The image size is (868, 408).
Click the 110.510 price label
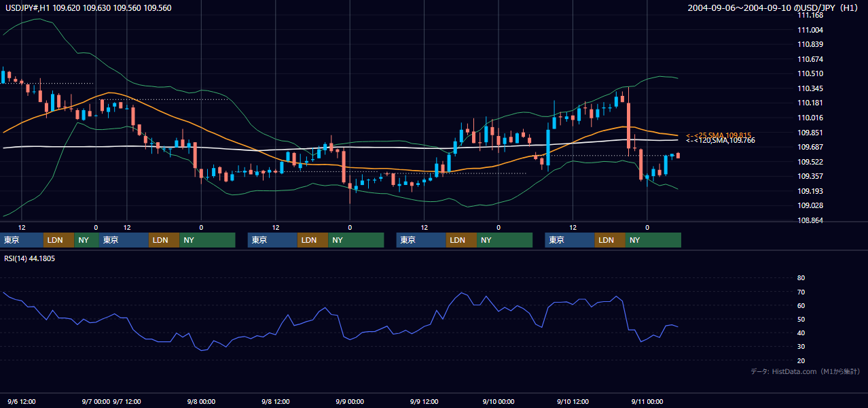pos(810,73)
